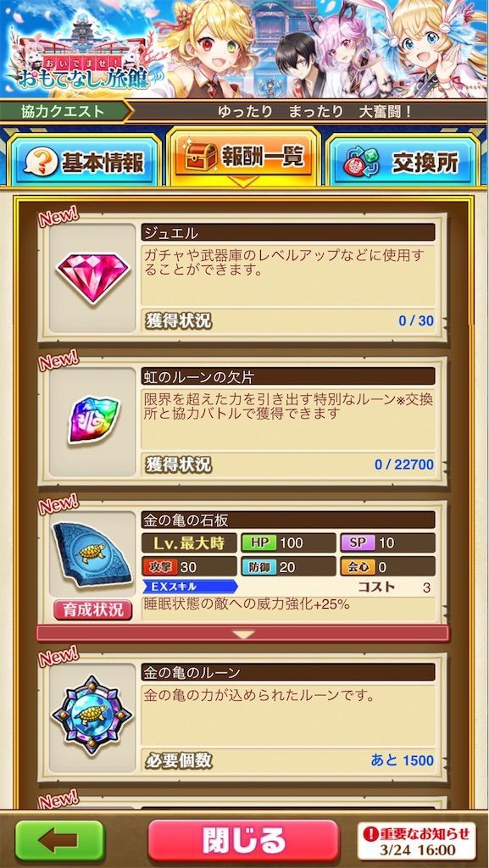Open the 重要なお知らせ notice
The image size is (489, 868).
(x=416, y=840)
